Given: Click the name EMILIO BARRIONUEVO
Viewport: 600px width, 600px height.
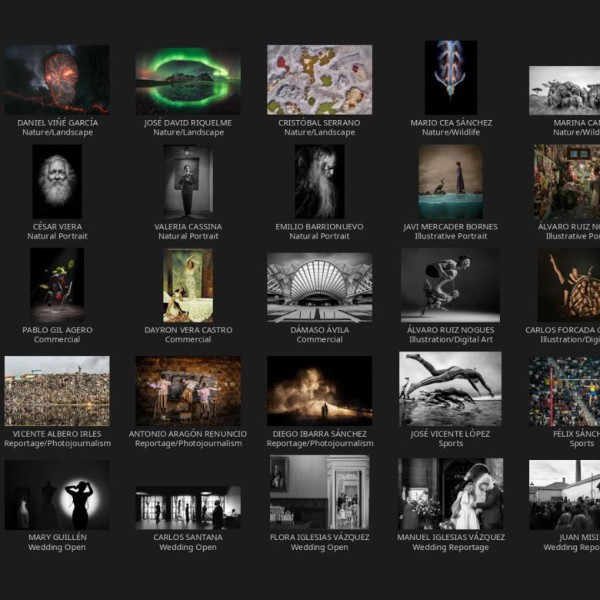Looking at the screenshot, I should coord(320,227).
